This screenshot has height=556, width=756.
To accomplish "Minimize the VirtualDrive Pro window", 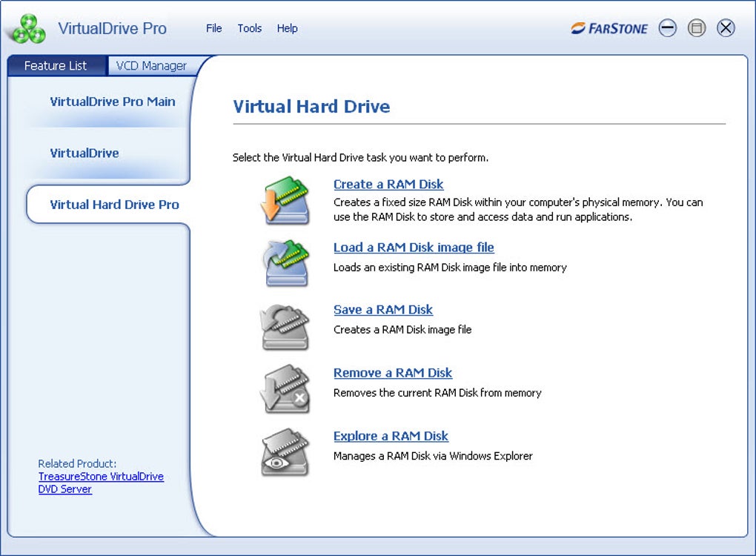I will (x=668, y=28).
